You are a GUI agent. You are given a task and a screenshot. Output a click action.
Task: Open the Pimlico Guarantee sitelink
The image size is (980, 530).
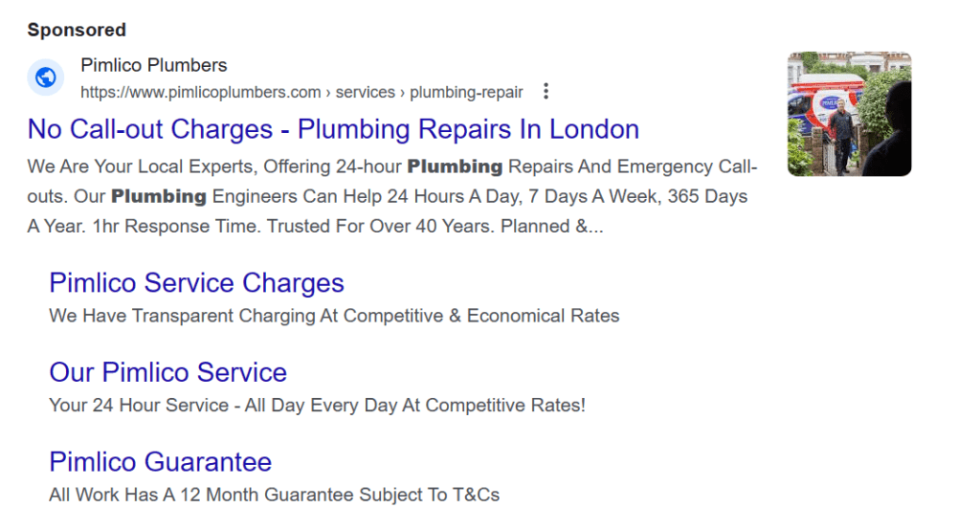pyautogui.click(x=161, y=462)
